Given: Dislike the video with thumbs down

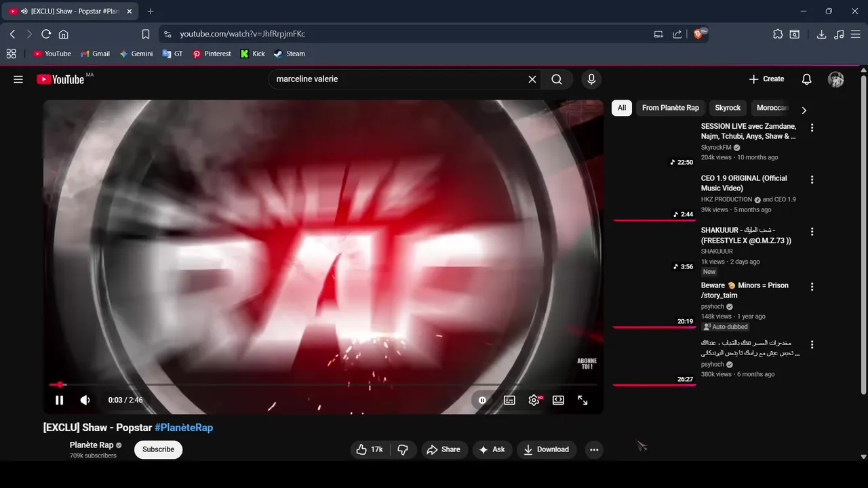Looking at the screenshot, I should (403, 449).
